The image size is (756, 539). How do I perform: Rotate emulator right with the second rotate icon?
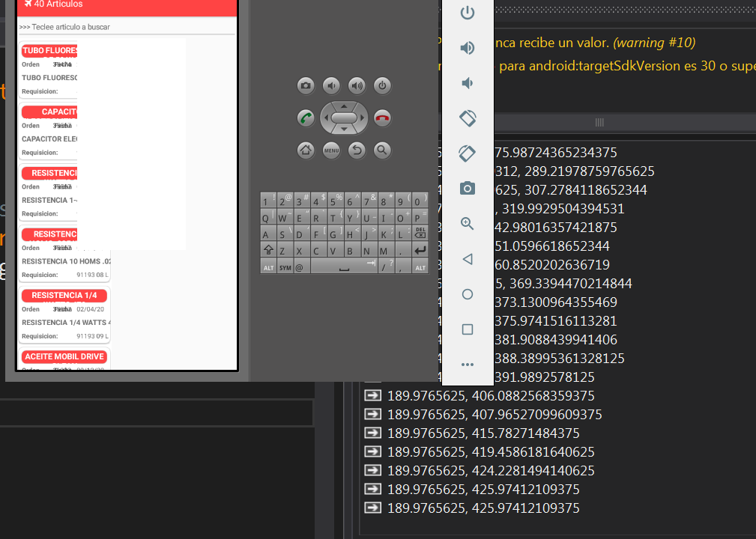pyautogui.click(x=468, y=153)
